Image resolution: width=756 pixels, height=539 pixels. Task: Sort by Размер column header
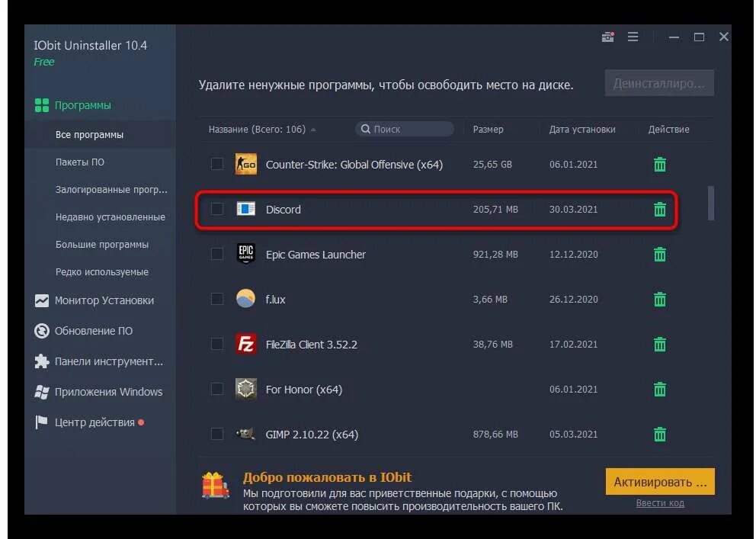(x=488, y=129)
